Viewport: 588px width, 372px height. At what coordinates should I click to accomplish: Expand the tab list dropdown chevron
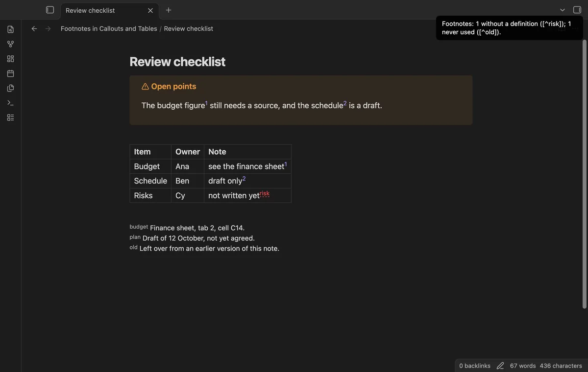[563, 10]
